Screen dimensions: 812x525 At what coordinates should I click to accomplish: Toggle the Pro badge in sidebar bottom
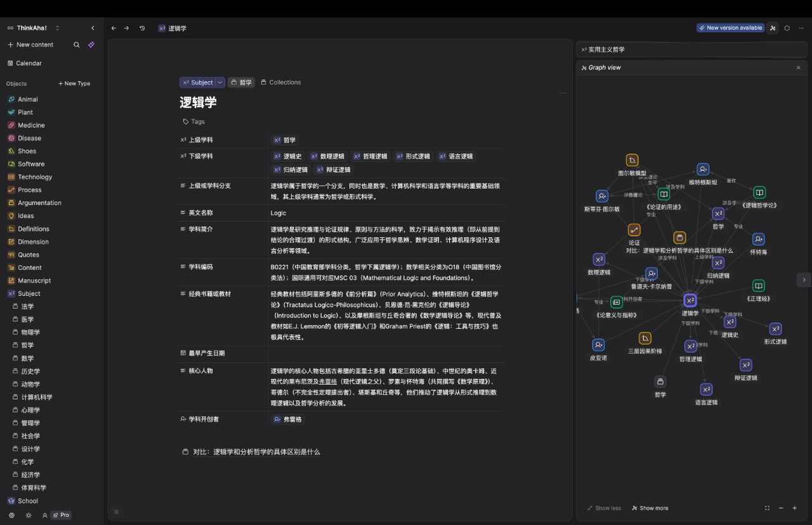61,515
